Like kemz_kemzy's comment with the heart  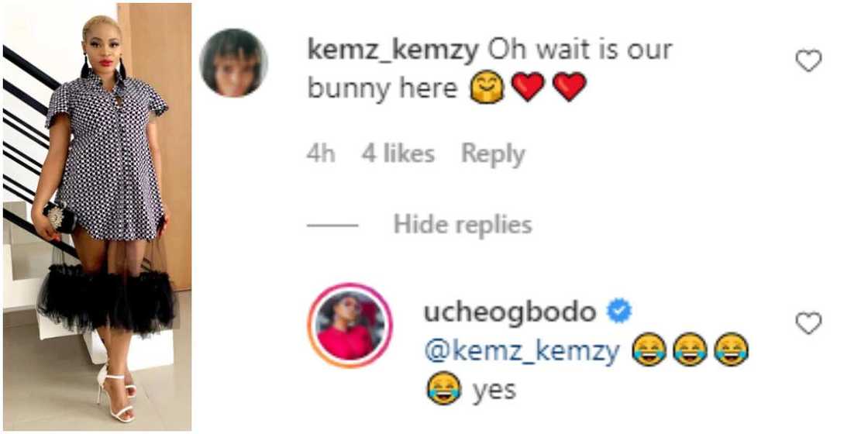pos(808,60)
